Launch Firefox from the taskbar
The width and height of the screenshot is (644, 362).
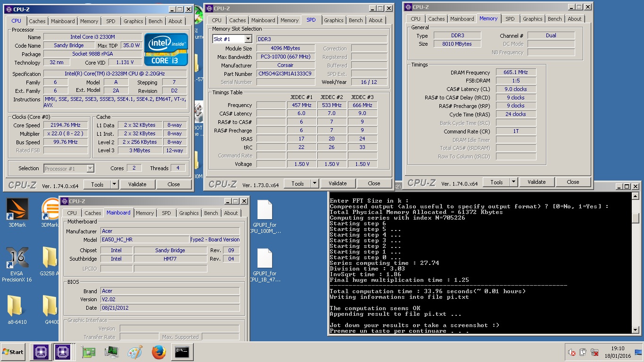(x=159, y=352)
